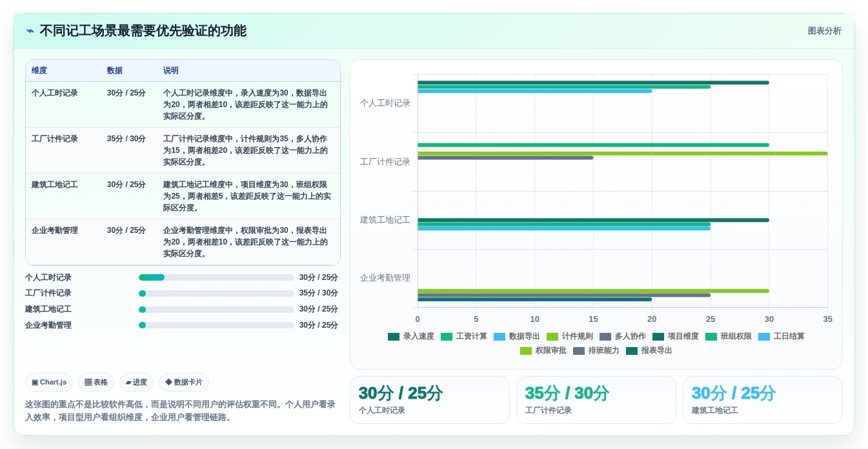Click the 进度 tag chip
Viewport: 868px width, 449px height.
[136, 382]
